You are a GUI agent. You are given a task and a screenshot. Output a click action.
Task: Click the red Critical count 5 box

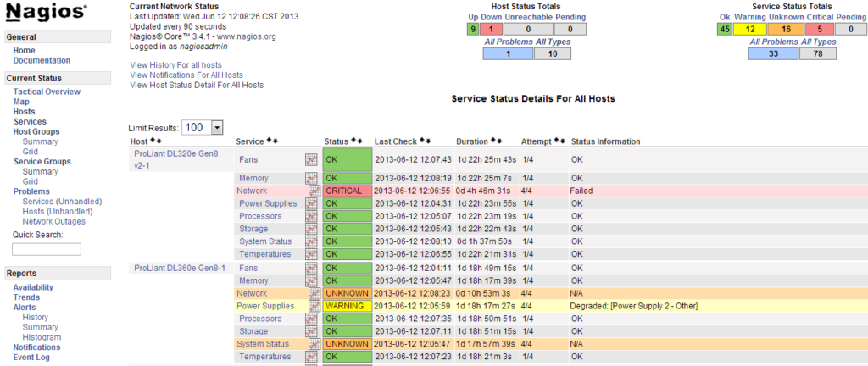pyautogui.click(x=821, y=30)
